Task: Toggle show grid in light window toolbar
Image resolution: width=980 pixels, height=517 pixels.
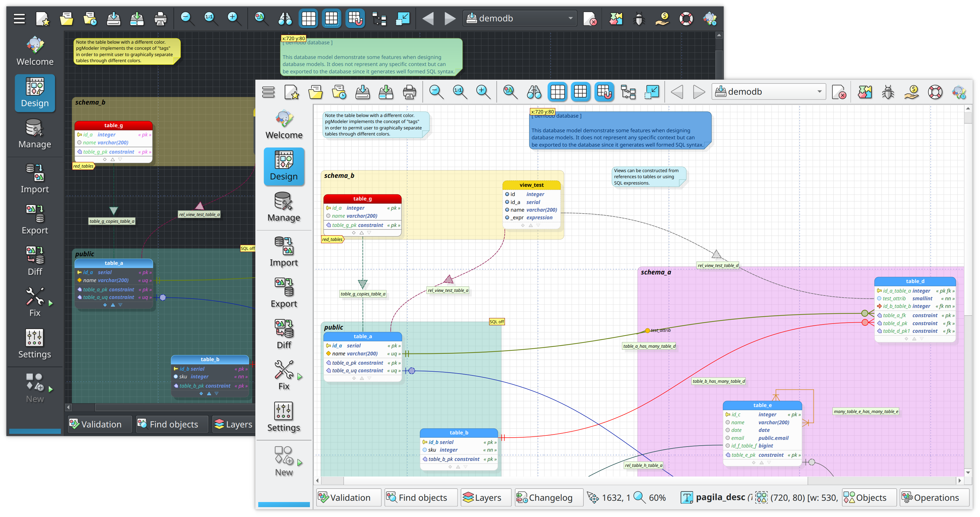Action: click(557, 92)
